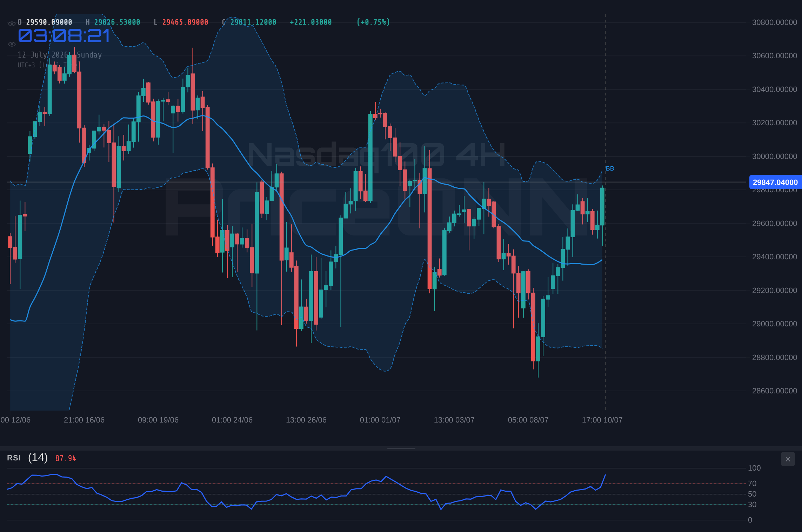Viewport: 802px width, 532px height.
Task: Click the 30800.00000 price axis label
Action: point(775,22)
